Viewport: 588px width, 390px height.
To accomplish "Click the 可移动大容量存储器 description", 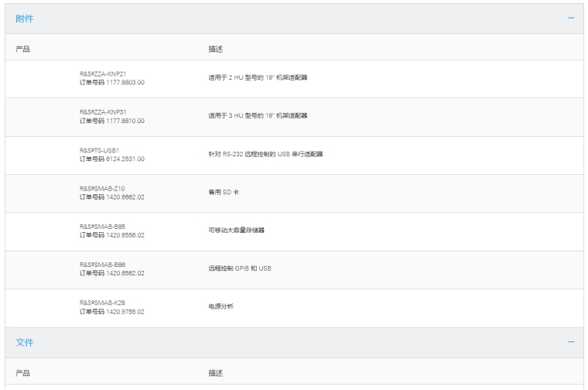I will click(x=237, y=230).
